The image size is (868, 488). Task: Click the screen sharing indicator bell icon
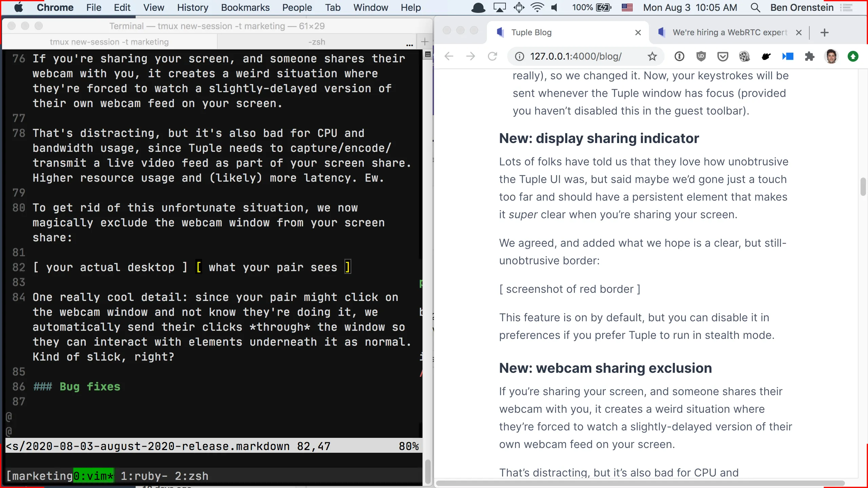pyautogui.click(x=479, y=8)
